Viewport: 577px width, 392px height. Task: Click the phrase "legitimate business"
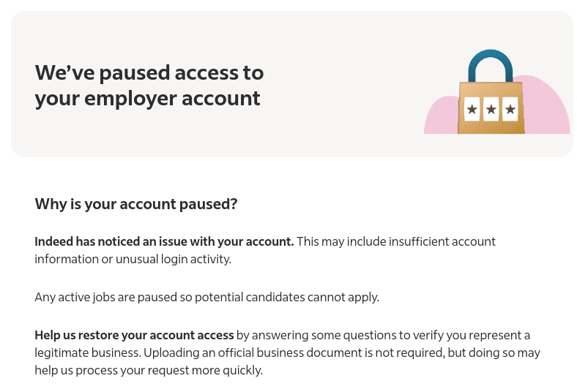pyautogui.click(x=87, y=353)
